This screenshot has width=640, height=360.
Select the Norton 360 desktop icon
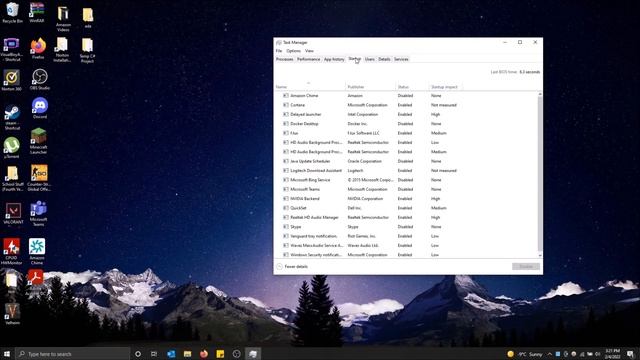coord(12,80)
